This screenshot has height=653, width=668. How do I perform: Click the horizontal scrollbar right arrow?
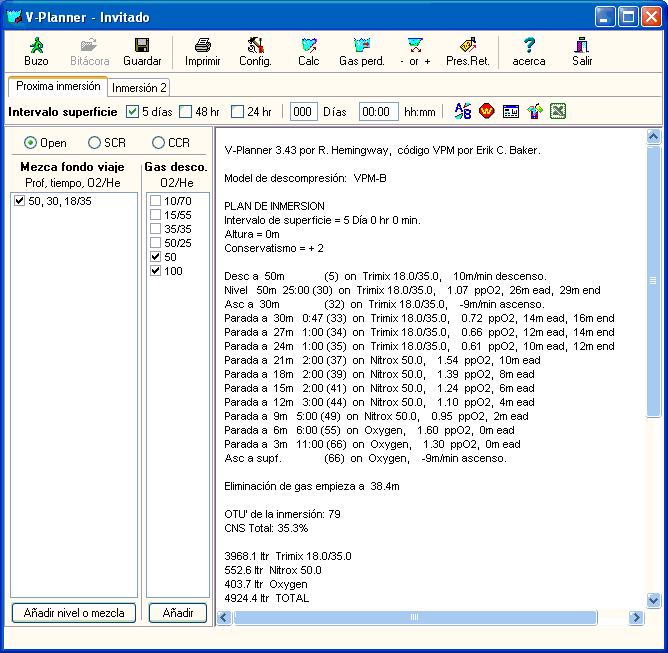click(x=636, y=617)
